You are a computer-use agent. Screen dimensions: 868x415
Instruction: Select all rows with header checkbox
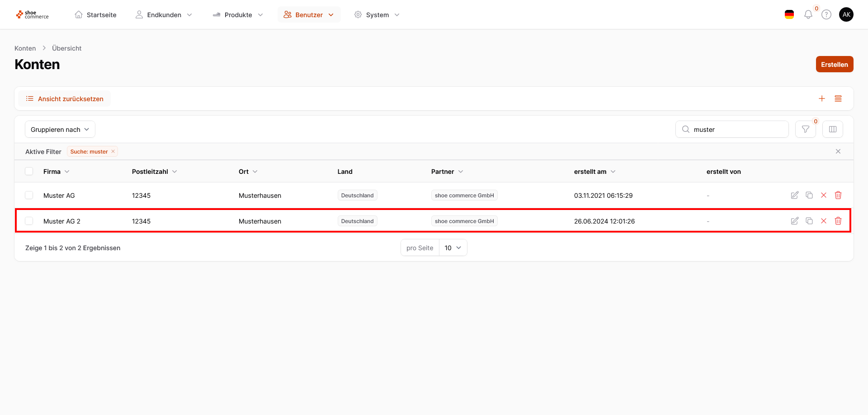tap(29, 171)
